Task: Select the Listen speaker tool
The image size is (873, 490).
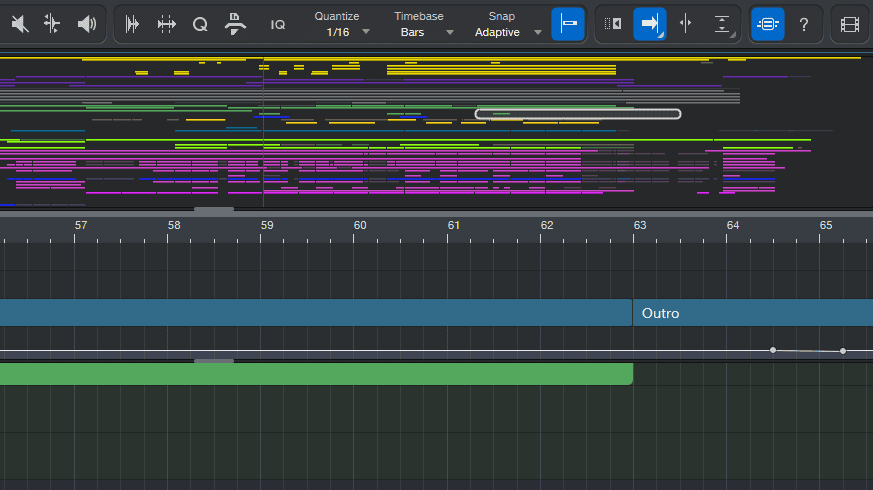Action: (87, 24)
